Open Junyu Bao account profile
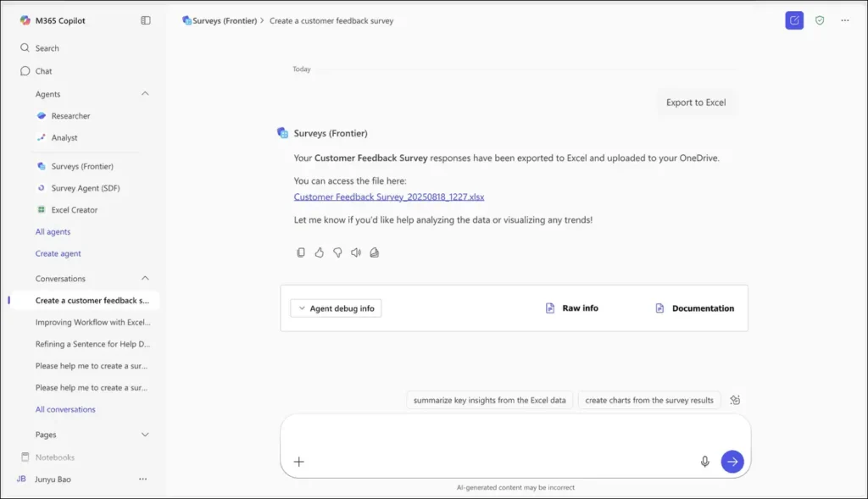Image resolution: width=868 pixels, height=499 pixels. click(x=44, y=479)
